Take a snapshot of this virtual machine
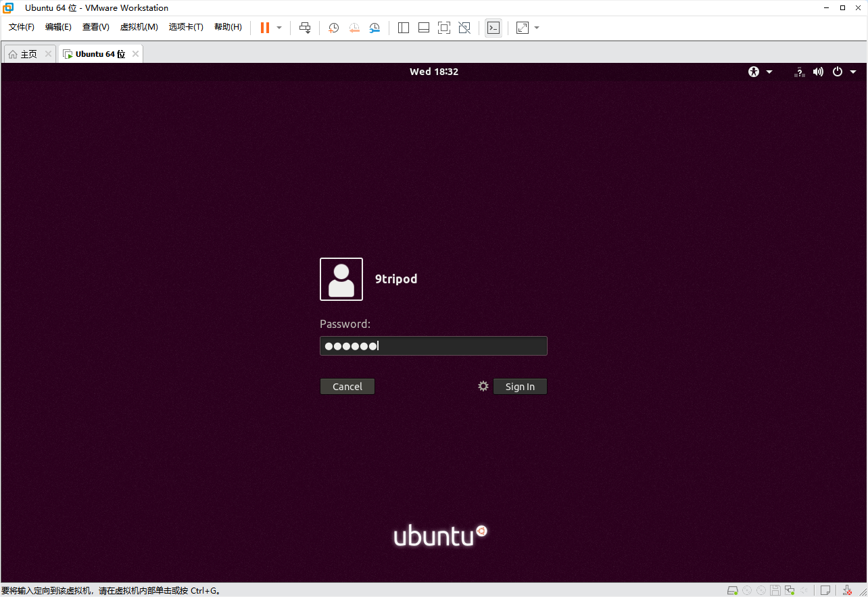 click(x=334, y=28)
